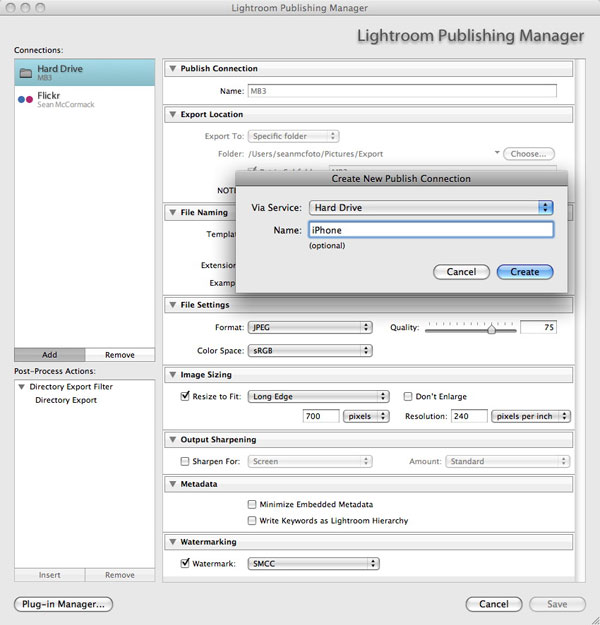600x625 pixels.
Task: Select the Hard Drive folder icon connection
Action: 26,73
